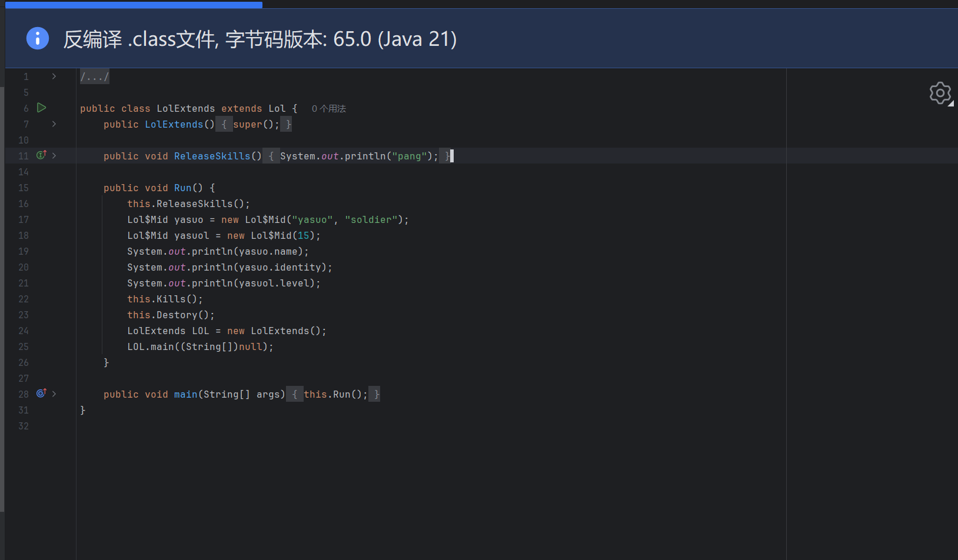Click the decompiled .class file banner text
The width and height of the screenshot is (958, 560).
click(260, 39)
